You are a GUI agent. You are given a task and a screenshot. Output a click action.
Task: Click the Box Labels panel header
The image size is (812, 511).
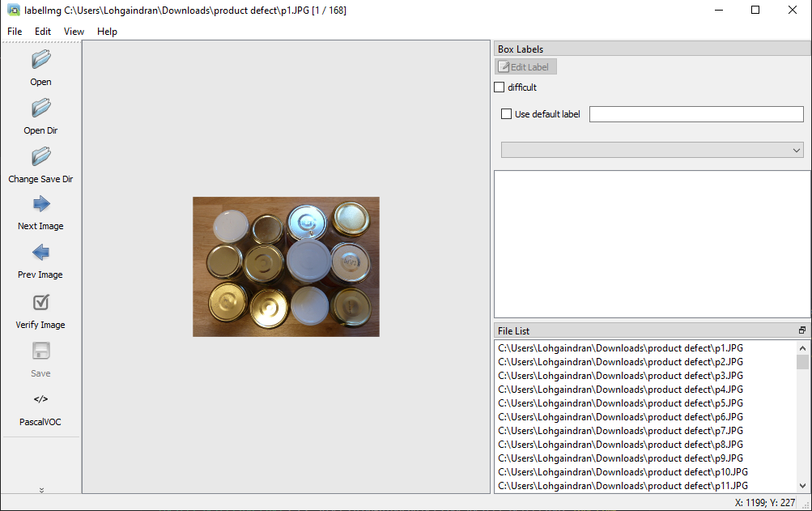(652, 49)
